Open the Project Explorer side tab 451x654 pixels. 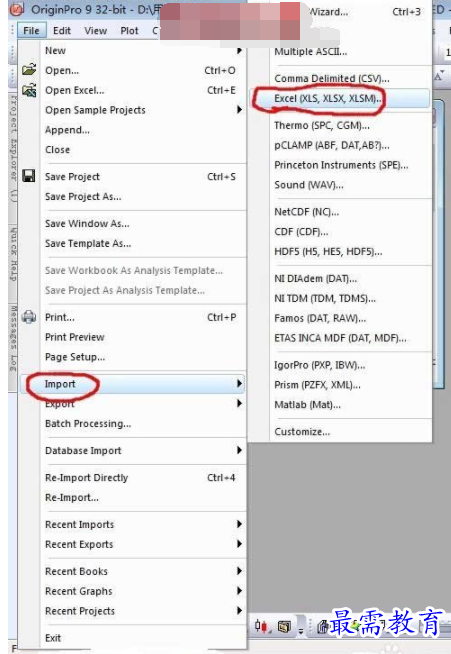13,148
